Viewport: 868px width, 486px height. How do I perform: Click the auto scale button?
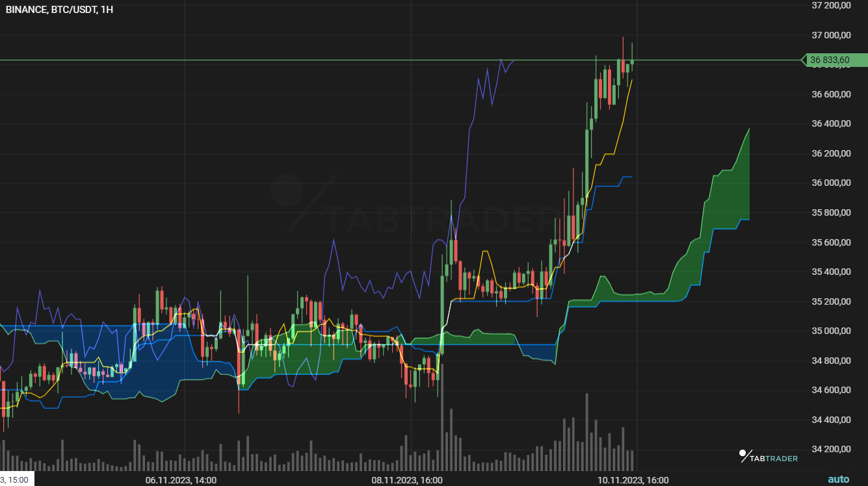(838, 480)
